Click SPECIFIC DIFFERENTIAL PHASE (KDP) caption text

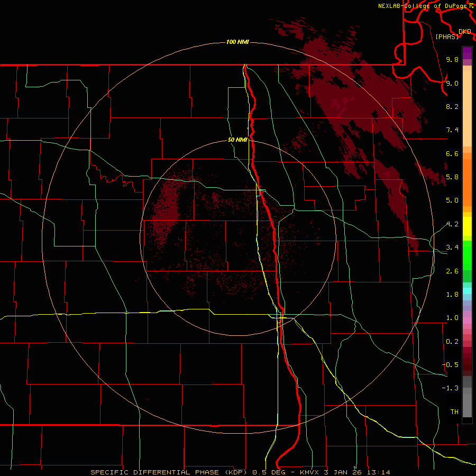(170, 472)
